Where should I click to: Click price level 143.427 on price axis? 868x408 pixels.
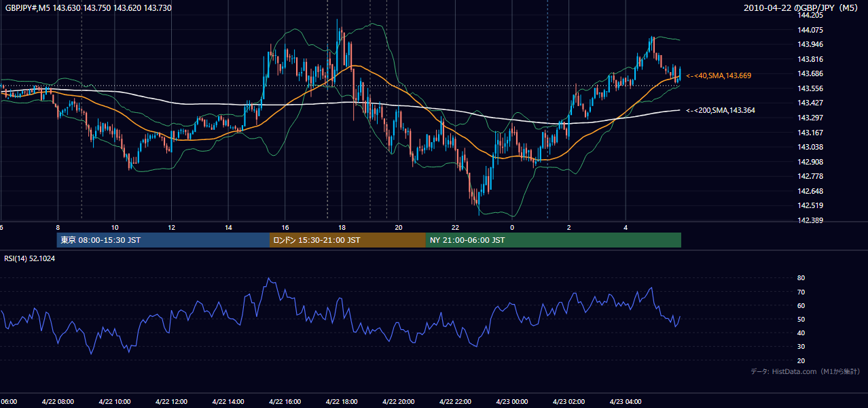tap(811, 103)
